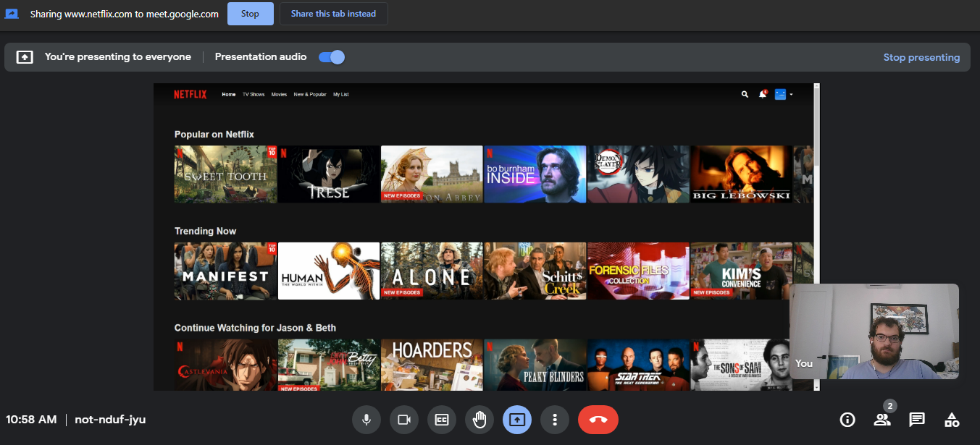
Task: Click the Stop sharing button
Action: coord(251,14)
